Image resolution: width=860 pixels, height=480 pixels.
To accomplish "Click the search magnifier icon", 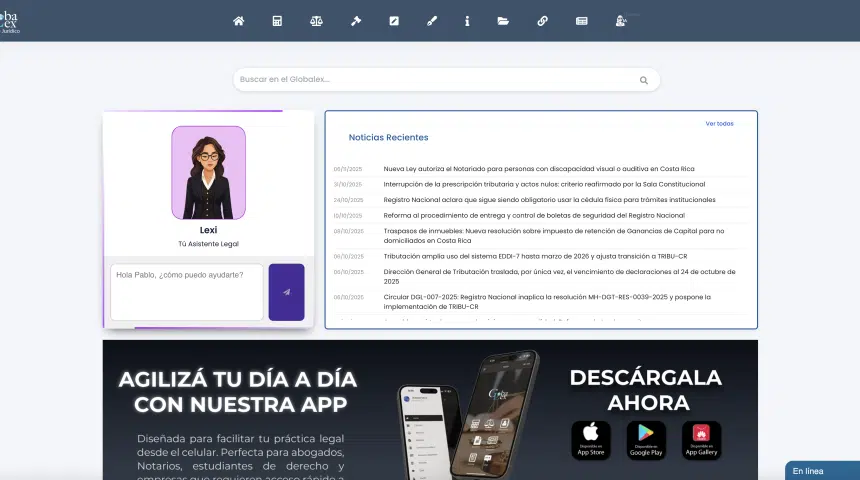I will point(644,80).
